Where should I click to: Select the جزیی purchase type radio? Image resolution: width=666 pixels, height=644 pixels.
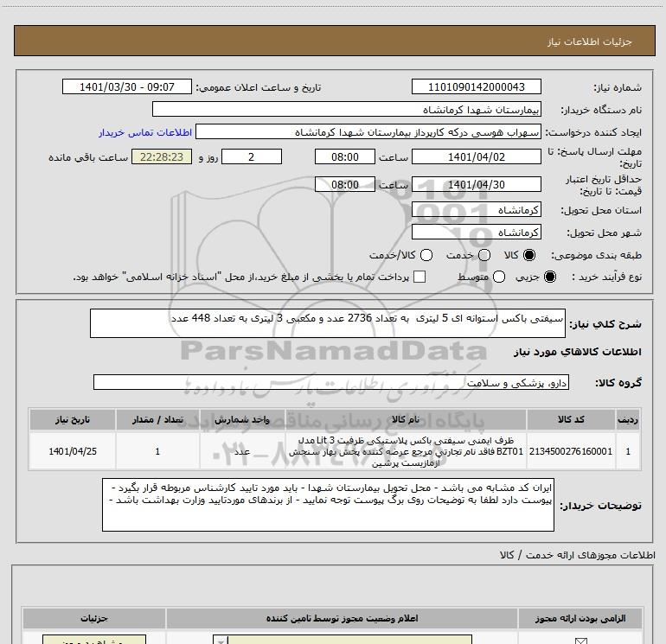click(549, 277)
